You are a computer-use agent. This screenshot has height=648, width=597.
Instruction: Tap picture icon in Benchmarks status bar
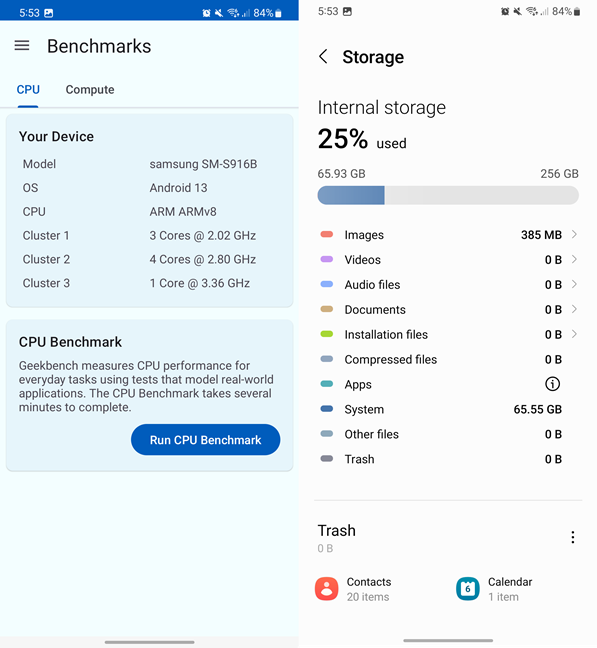click(48, 13)
